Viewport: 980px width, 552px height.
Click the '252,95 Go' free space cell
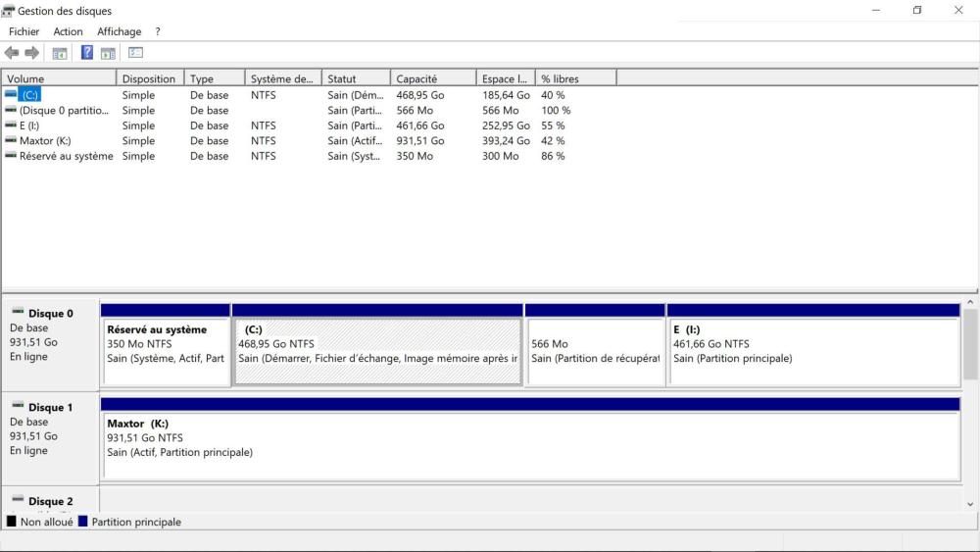coord(506,125)
